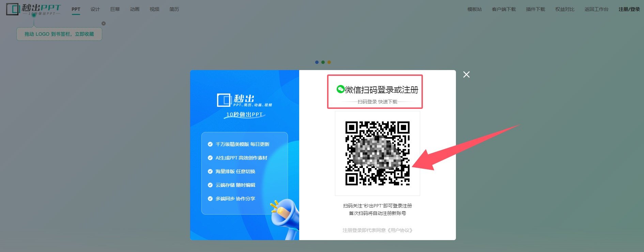Click the '云端存储 随时编辑' feature item
The image size is (644, 252).
click(232, 185)
